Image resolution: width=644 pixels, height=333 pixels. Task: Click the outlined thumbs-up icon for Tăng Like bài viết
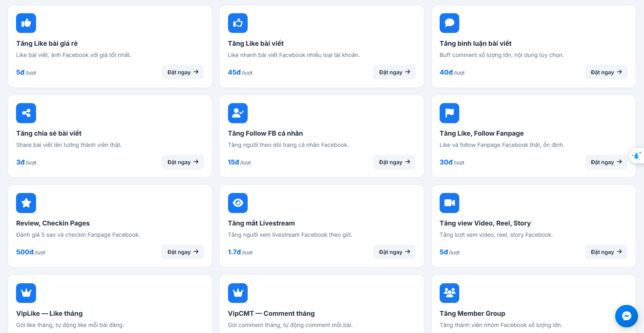[238, 23]
